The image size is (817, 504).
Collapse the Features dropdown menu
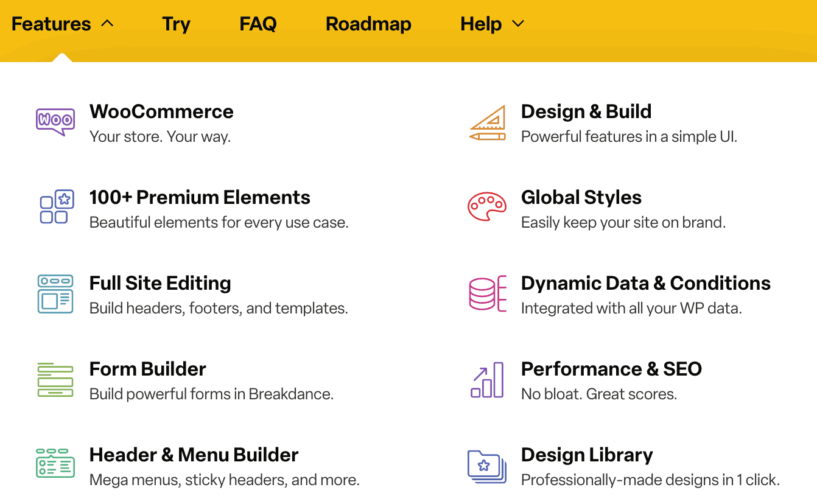pos(62,24)
